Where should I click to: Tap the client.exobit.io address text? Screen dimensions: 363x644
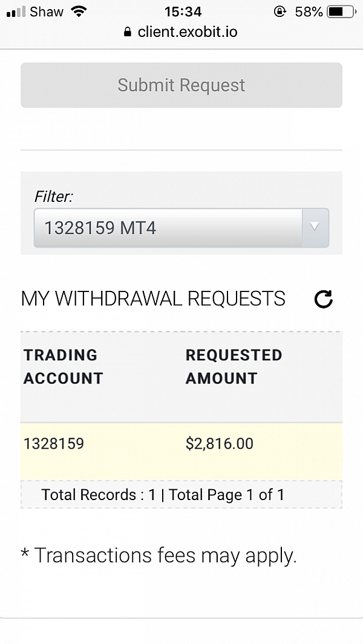(188, 31)
